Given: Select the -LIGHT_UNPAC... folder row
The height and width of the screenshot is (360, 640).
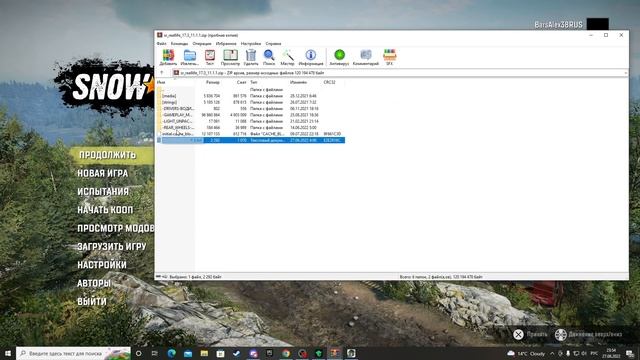Looking at the screenshot, I should pyautogui.click(x=251, y=121).
